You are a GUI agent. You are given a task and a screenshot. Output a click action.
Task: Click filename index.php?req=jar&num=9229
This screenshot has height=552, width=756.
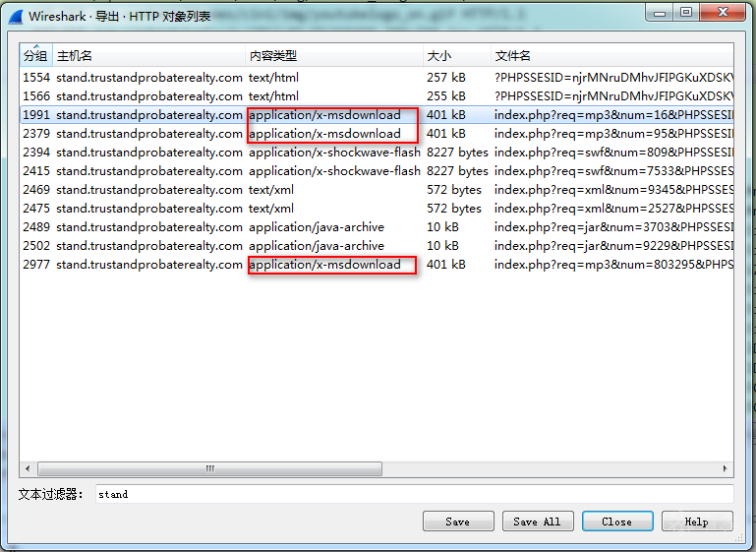click(613, 246)
